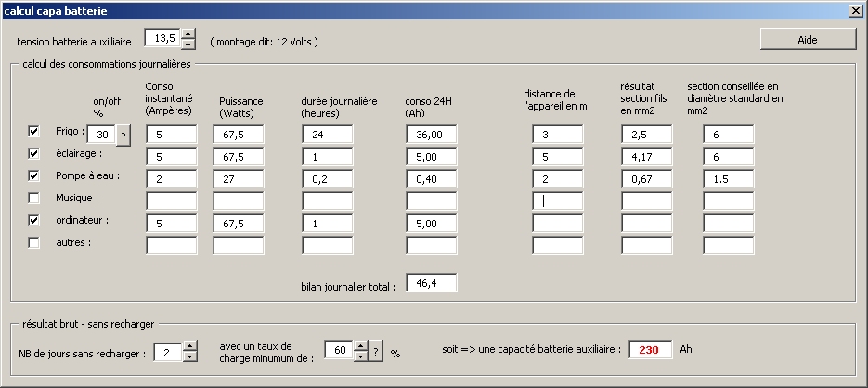Enable the Musique checkbox
Image resolution: width=868 pixels, height=388 pixels.
click(34, 198)
